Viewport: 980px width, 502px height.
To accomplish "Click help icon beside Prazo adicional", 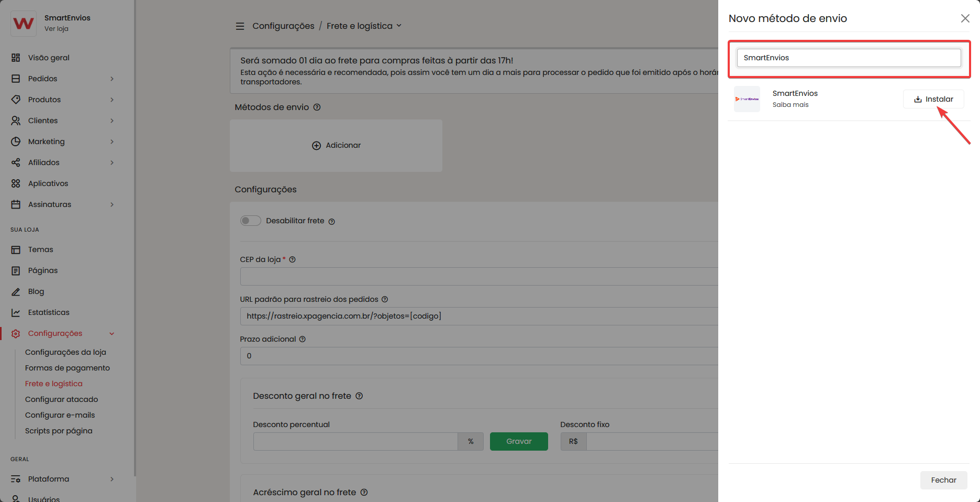I will [302, 339].
